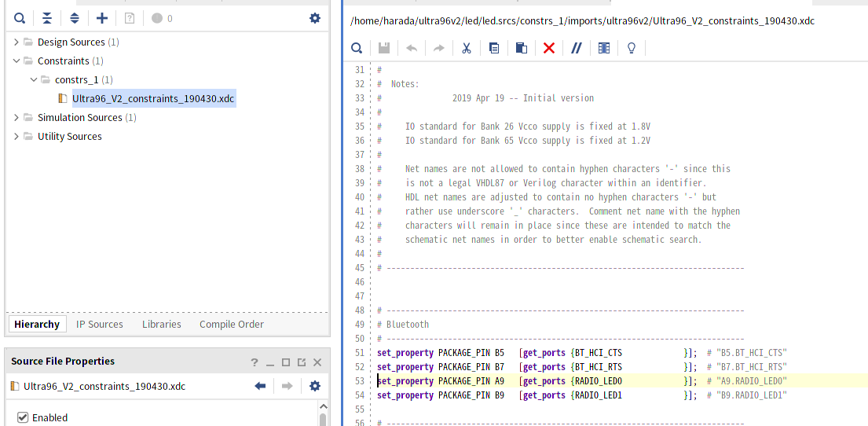Toggle line comments with the // icon
The width and height of the screenshot is (868, 426).
tap(577, 48)
